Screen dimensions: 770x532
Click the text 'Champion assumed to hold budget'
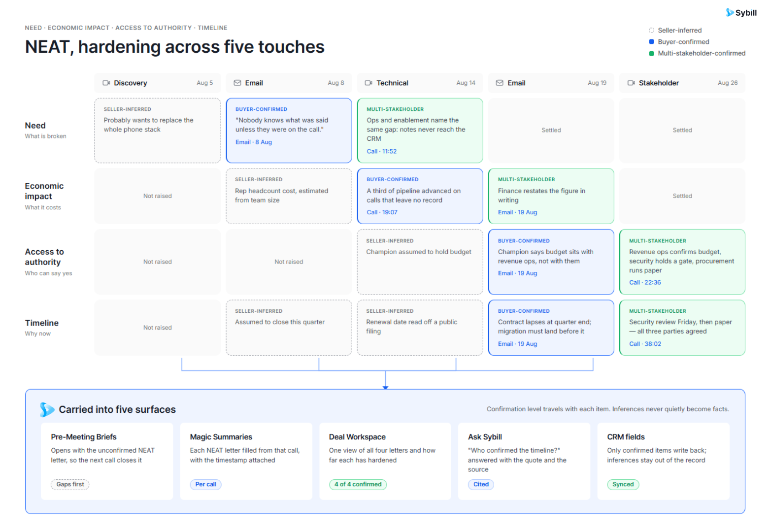pos(419,252)
